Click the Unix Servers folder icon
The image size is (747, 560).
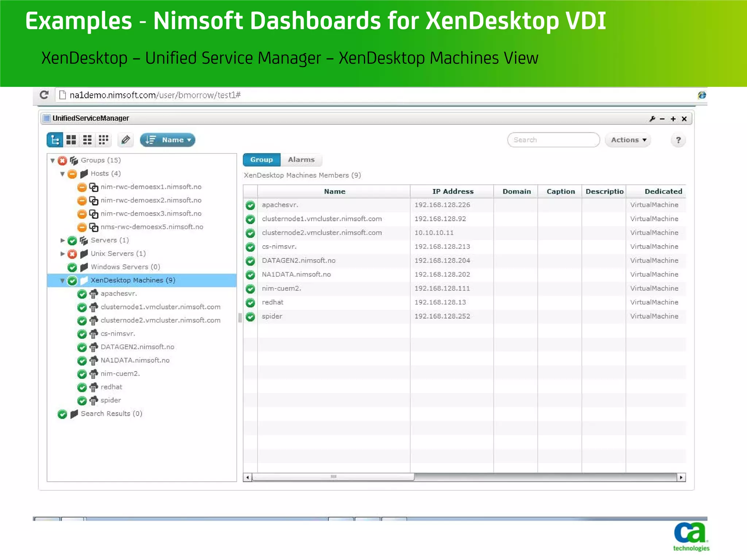[84, 254]
